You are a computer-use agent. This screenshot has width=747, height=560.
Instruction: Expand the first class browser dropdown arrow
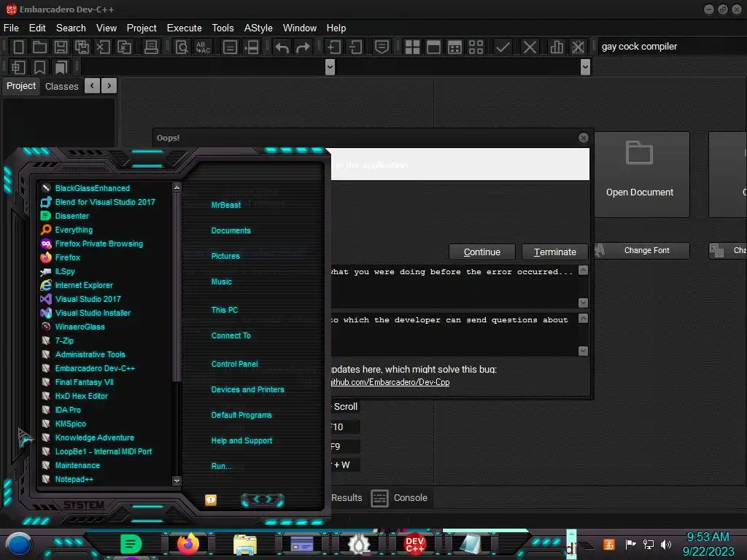(330, 67)
